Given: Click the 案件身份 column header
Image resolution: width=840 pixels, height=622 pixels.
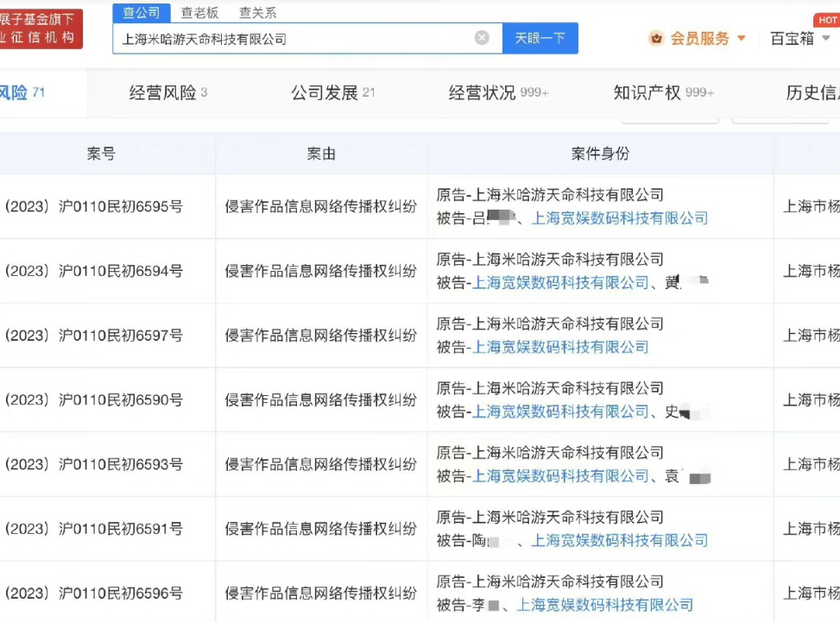Looking at the screenshot, I should pos(600,154).
